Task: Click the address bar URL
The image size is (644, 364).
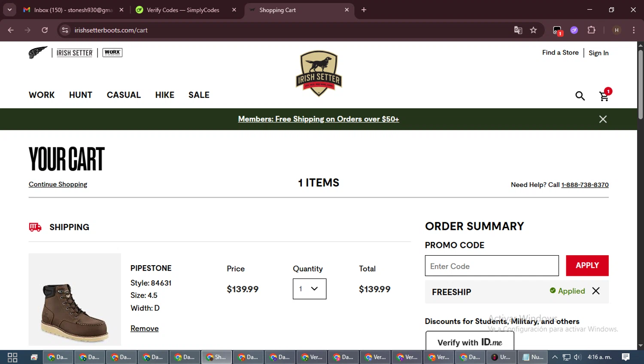Action: coord(111,30)
